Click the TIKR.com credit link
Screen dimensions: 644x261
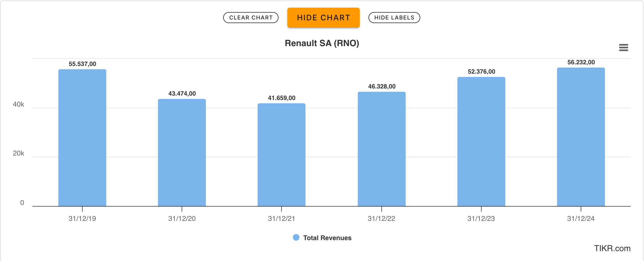tap(612, 248)
